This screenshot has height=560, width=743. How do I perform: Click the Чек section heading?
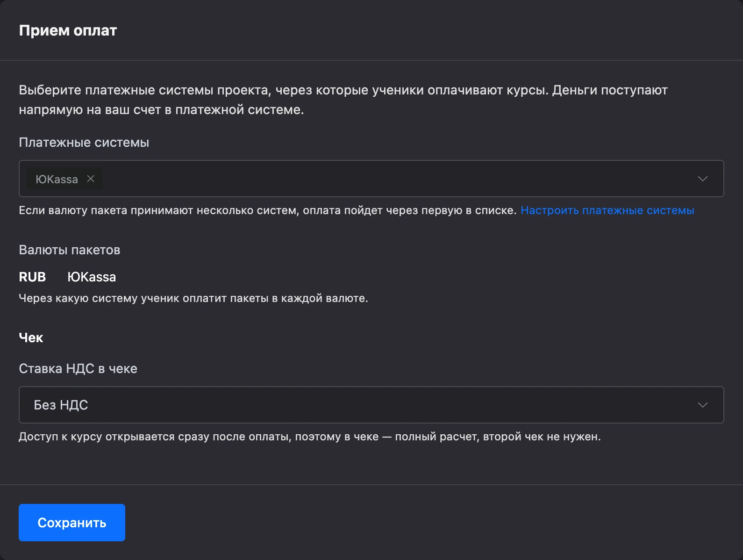tap(31, 337)
